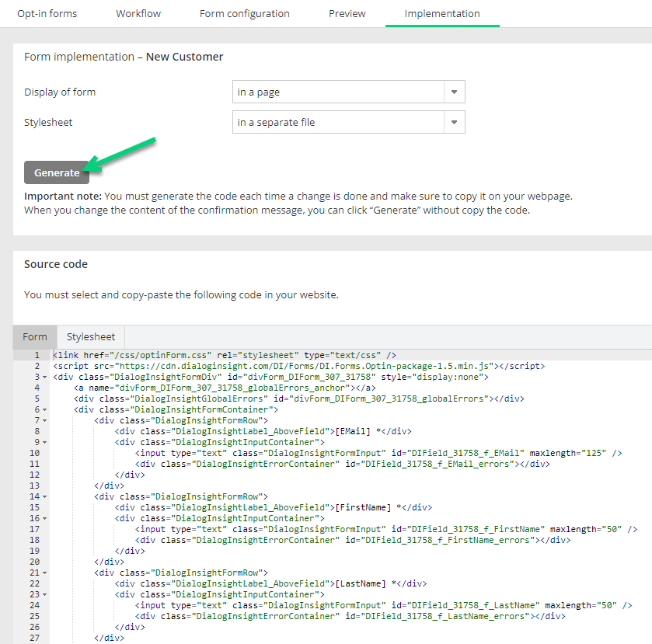
Task: Click the f_LastName_errors code line
Action: coord(350,616)
